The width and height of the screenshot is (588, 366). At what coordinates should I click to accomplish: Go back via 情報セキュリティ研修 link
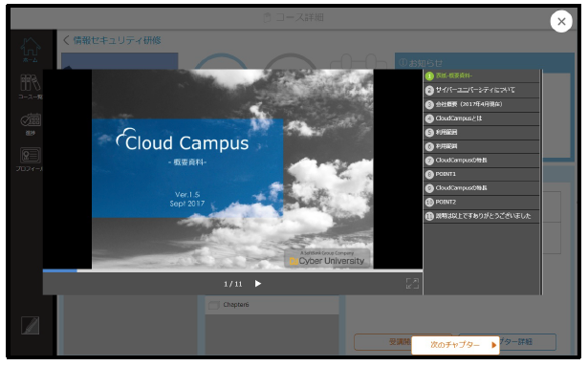tap(112, 40)
